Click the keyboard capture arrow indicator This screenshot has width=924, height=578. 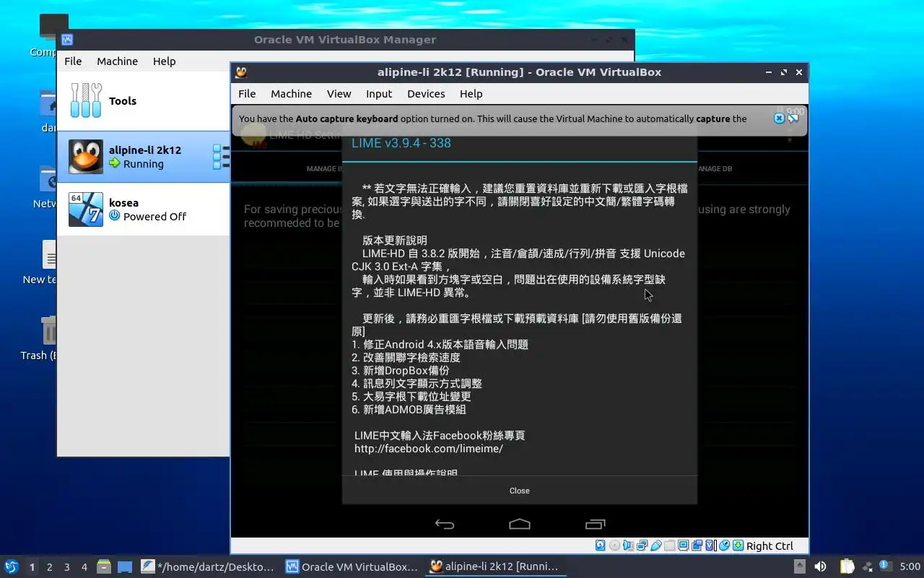[x=738, y=545]
